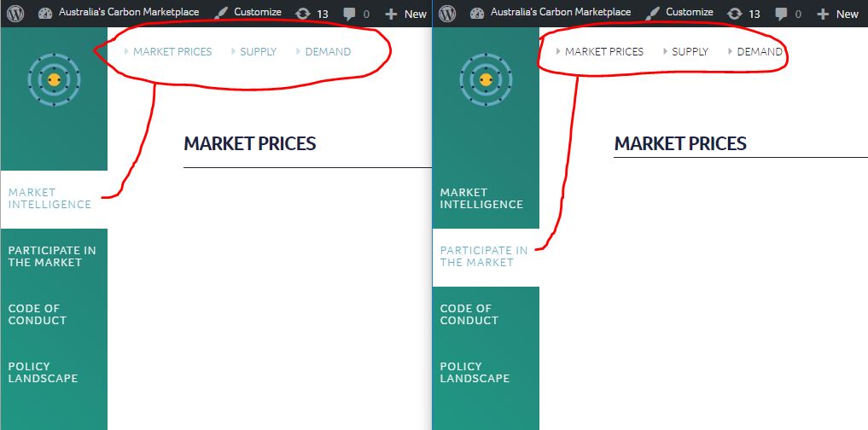Select the Market Prices submenu link in the left page

point(172,51)
